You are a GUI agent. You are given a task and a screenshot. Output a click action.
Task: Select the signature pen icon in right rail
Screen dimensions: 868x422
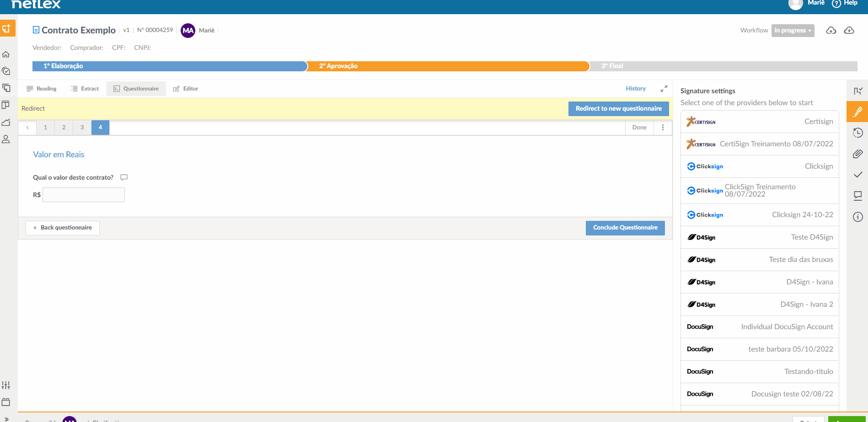pyautogui.click(x=857, y=112)
